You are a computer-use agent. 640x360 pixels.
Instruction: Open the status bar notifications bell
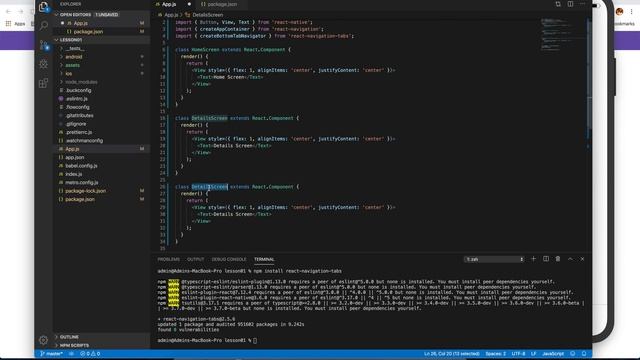tap(584, 353)
